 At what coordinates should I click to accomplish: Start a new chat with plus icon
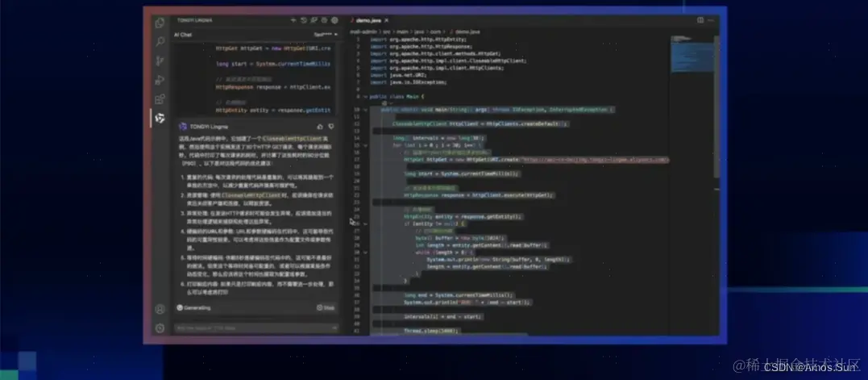tap(293, 20)
